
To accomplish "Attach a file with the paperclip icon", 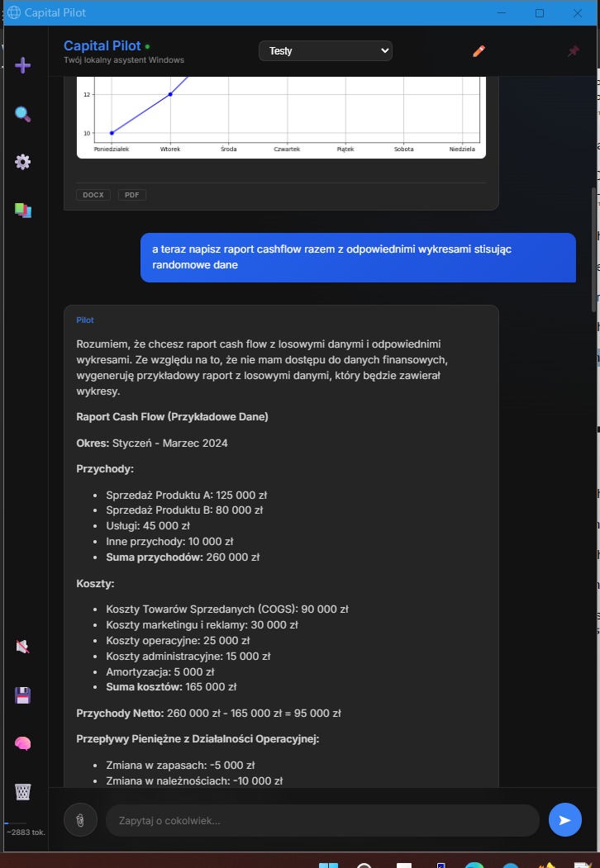I will [80, 819].
